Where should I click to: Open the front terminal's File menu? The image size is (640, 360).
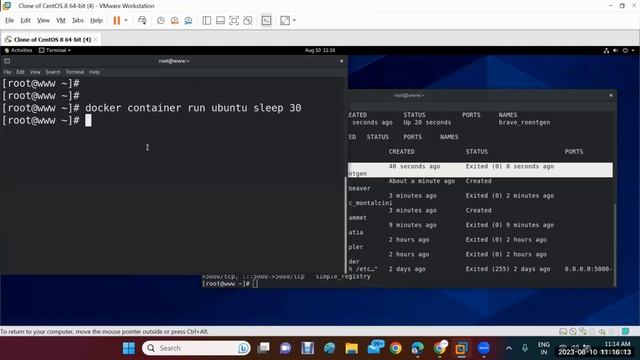(7, 72)
